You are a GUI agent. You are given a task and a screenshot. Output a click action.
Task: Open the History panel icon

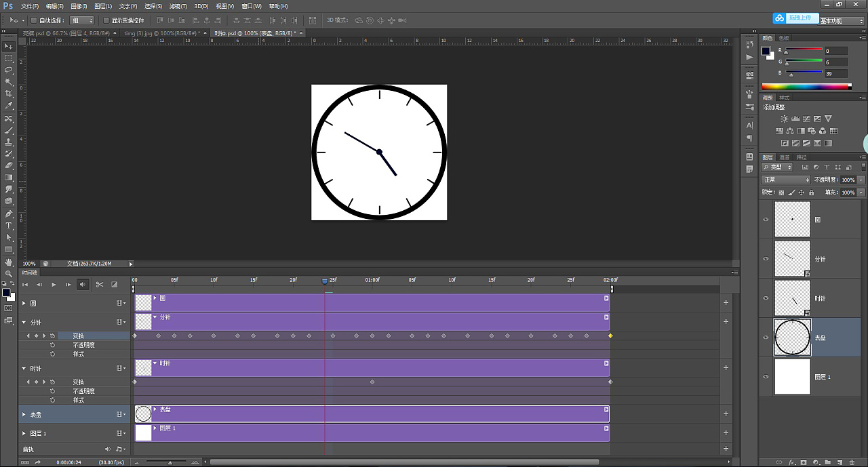749,45
